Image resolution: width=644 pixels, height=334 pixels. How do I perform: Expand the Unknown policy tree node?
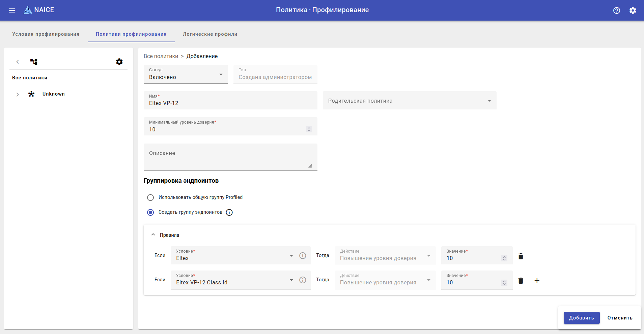[x=18, y=94]
